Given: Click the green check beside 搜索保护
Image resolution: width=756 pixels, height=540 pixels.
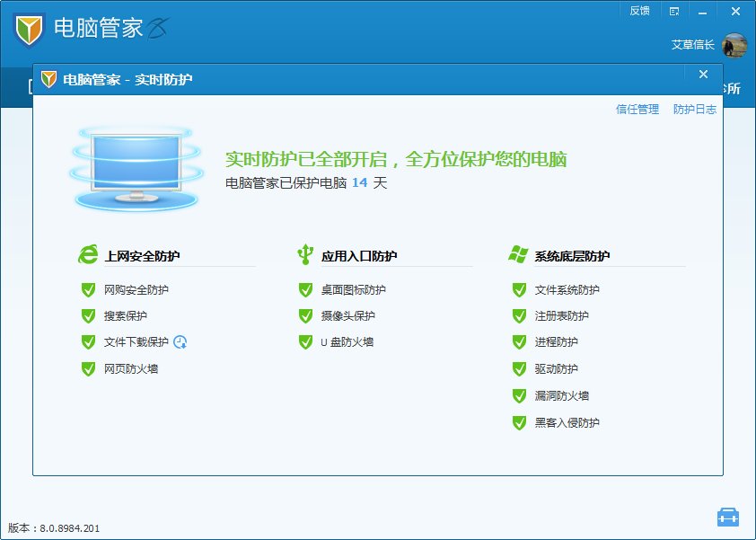Looking at the screenshot, I should click(87, 316).
